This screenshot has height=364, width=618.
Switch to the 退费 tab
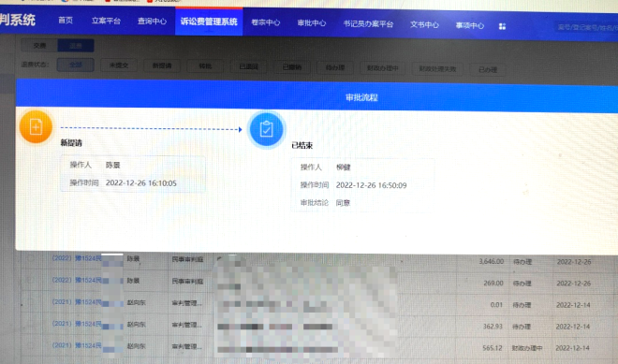(76, 46)
